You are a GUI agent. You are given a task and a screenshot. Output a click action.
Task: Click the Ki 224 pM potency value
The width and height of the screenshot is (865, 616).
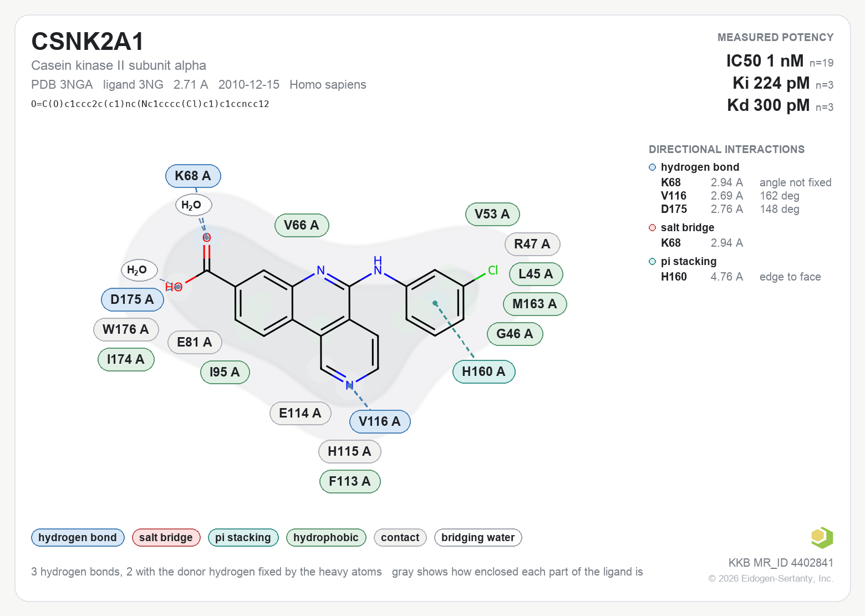pos(771,83)
